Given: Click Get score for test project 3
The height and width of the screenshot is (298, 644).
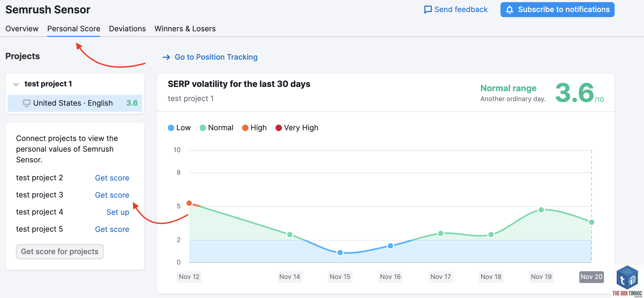Looking at the screenshot, I should [112, 195].
